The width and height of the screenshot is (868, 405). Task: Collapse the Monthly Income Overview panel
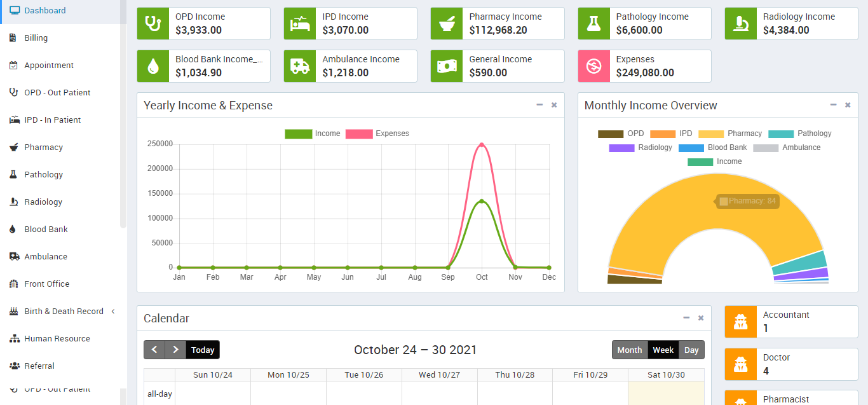(833, 105)
